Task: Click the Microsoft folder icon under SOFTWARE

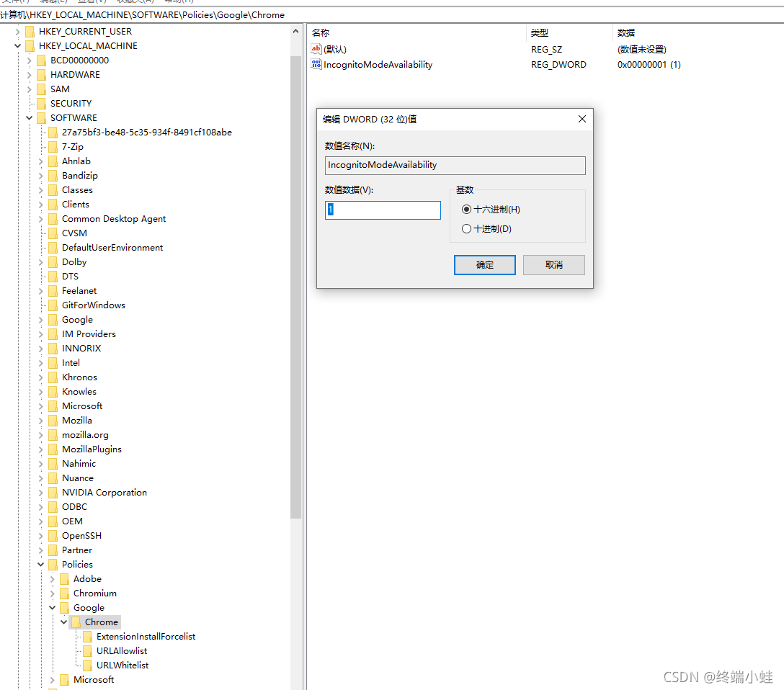Action: point(53,406)
